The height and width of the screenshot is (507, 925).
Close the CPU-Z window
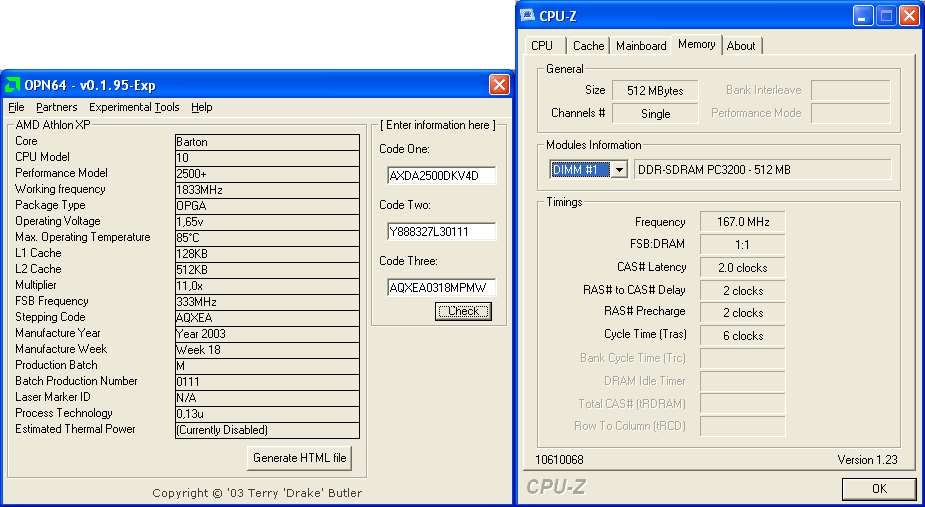pos(909,16)
